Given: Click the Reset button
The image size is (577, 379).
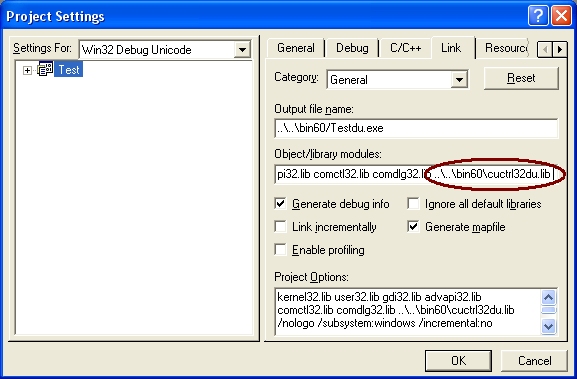Looking at the screenshot, I should [x=521, y=78].
